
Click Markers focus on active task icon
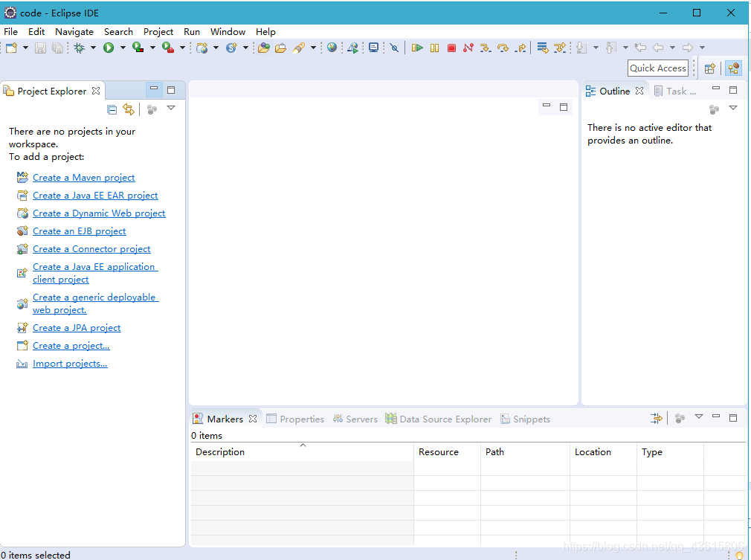[679, 419]
